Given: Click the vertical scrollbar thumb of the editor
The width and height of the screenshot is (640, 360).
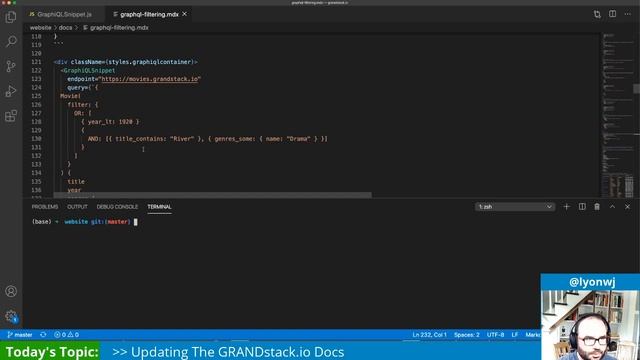Looking at the screenshot, I should 636,89.
